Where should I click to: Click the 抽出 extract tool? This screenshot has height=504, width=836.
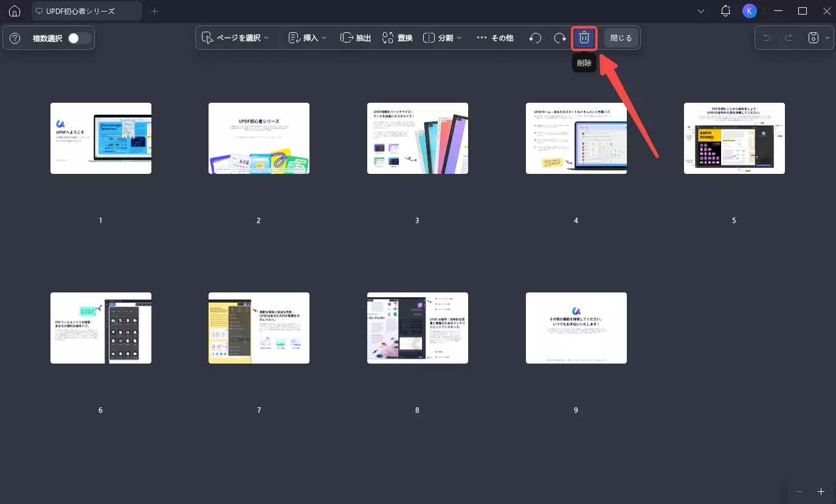pos(356,38)
